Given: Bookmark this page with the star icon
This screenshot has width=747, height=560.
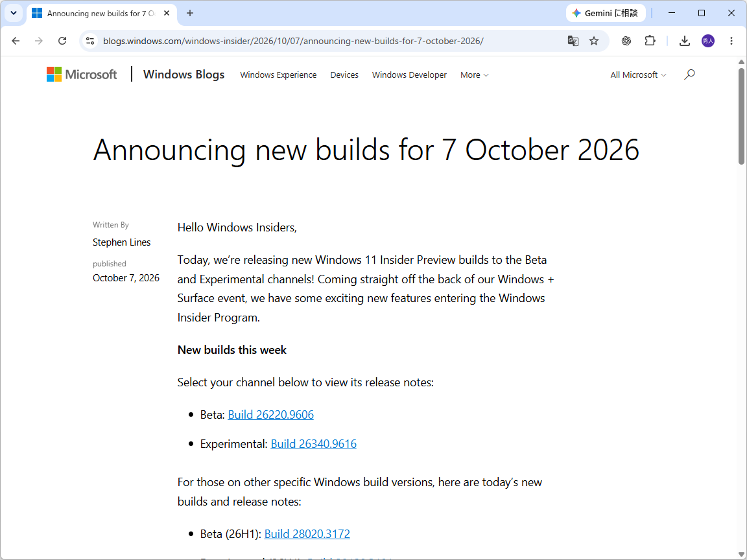Looking at the screenshot, I should (593, 41).
